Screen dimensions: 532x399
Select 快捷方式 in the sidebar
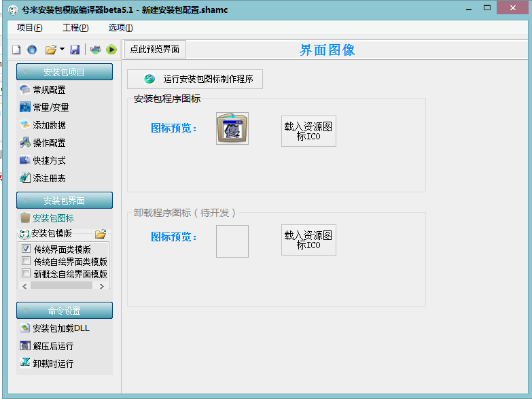(x=49, y=160)
